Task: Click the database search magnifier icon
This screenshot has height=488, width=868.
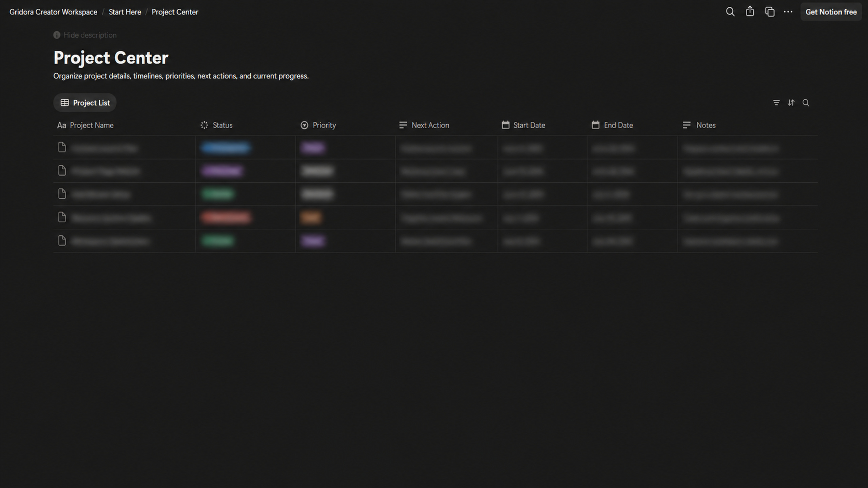Action: coord(806,103)
